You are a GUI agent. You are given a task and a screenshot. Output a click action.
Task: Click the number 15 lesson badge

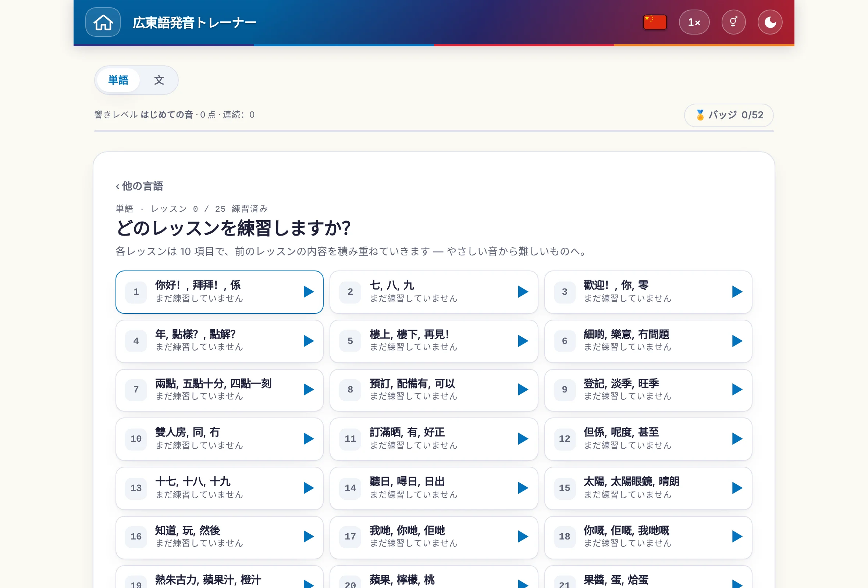564,488
